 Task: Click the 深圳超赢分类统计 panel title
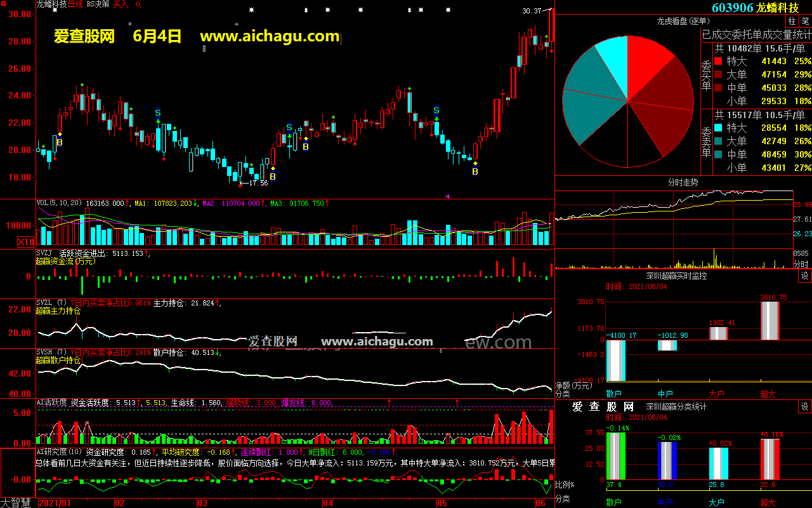[676, 407]
